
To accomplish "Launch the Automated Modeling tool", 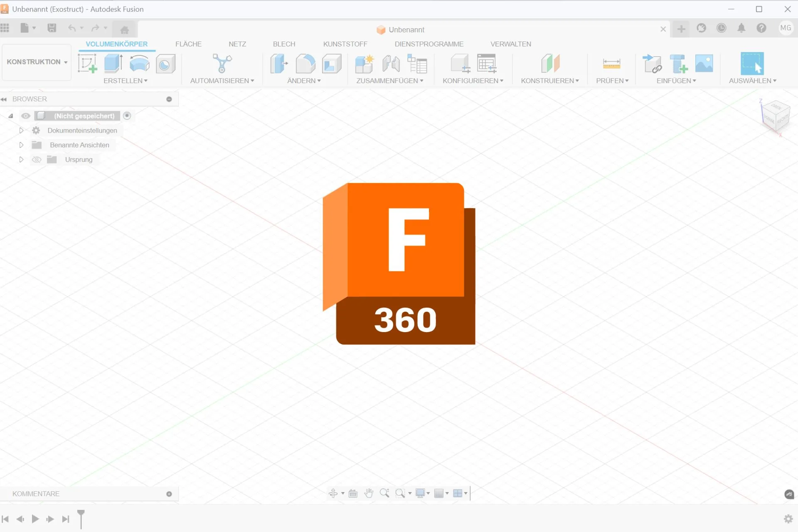I will 222,64.
